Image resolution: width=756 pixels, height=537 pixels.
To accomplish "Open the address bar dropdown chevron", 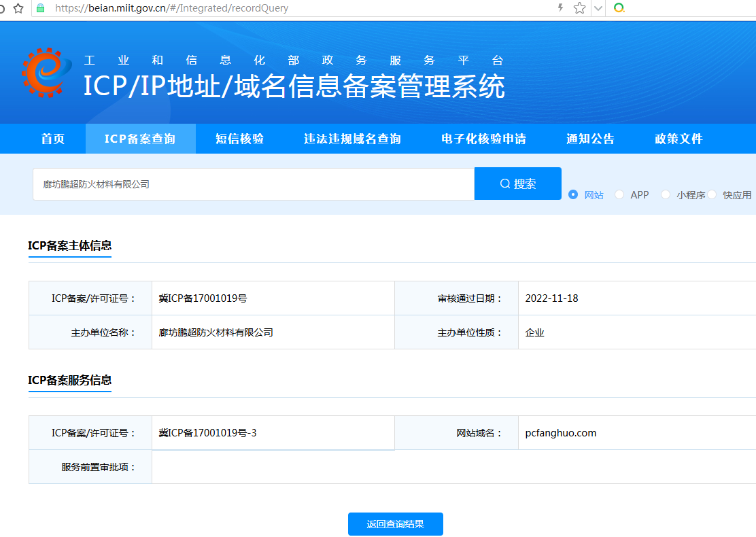I will tap(598, 8).
